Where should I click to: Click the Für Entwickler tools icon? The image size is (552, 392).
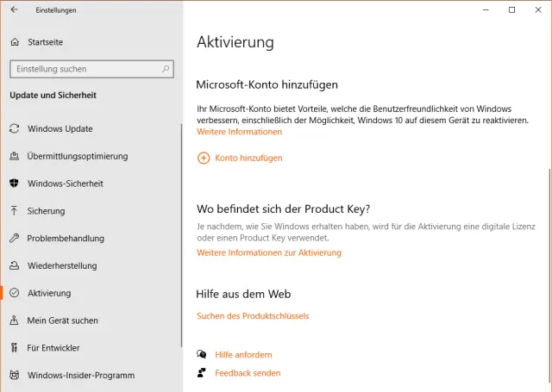[14, 348]
